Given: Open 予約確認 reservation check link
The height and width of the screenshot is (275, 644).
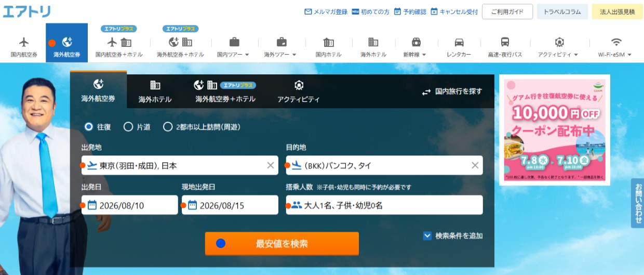Looking at the screenshot, I should (x=410, y=11).
